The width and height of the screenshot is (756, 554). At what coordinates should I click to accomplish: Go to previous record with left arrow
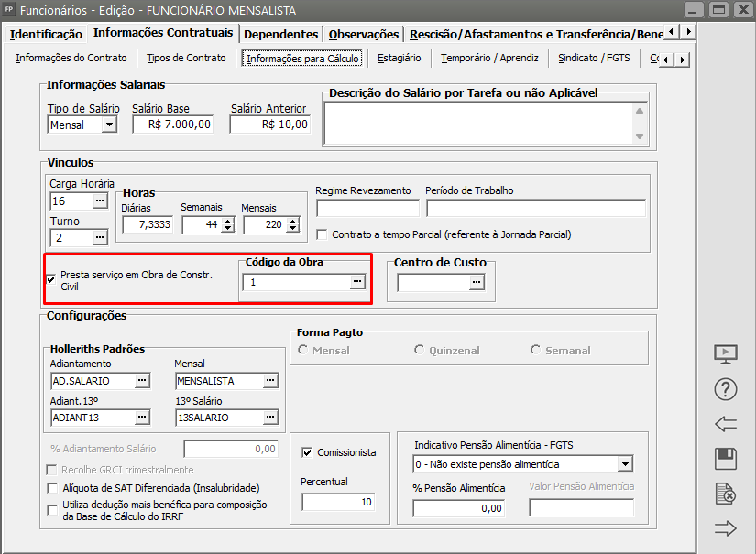[x=725, y=424]
